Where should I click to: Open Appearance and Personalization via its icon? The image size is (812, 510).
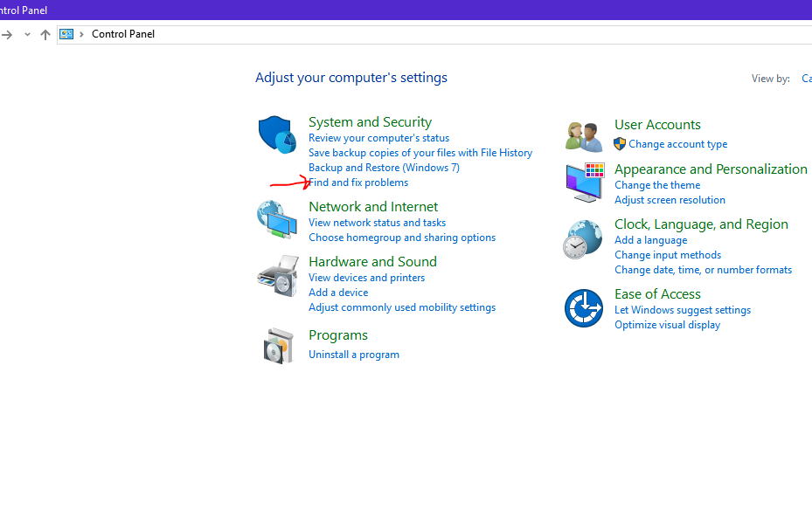pos(583,183)
